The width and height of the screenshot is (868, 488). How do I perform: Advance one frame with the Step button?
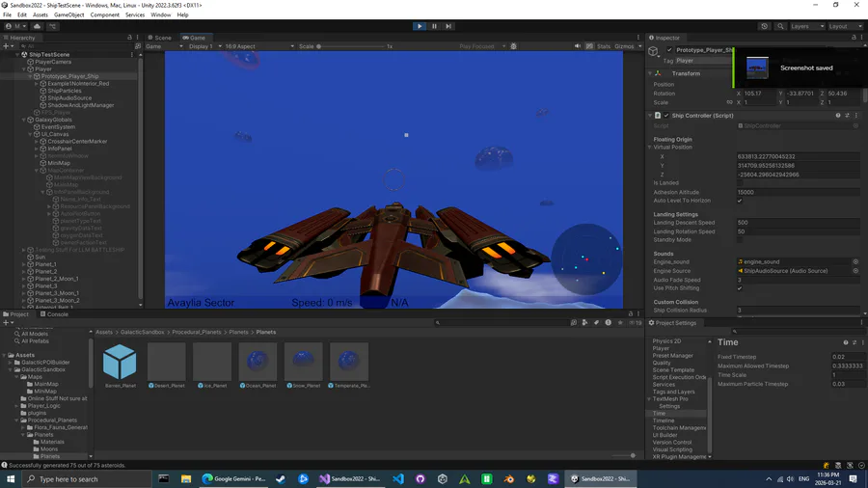pyautogui.click(x=448, y=26)
